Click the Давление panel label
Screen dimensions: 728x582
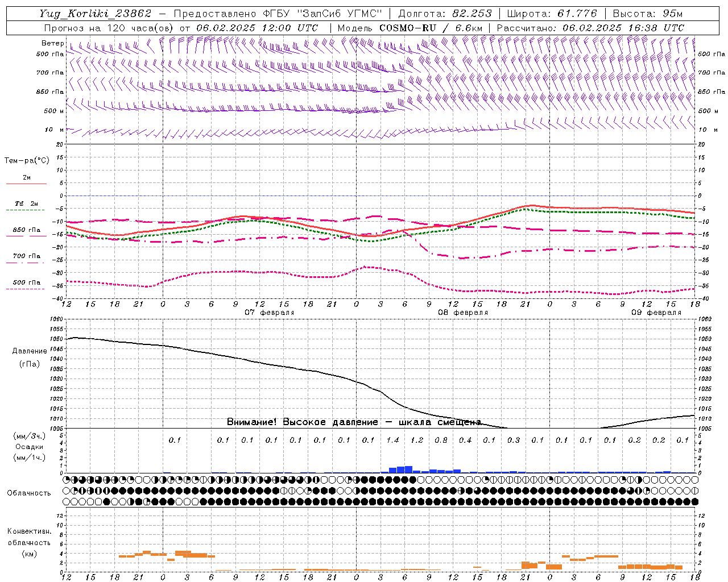coord(30,351)
